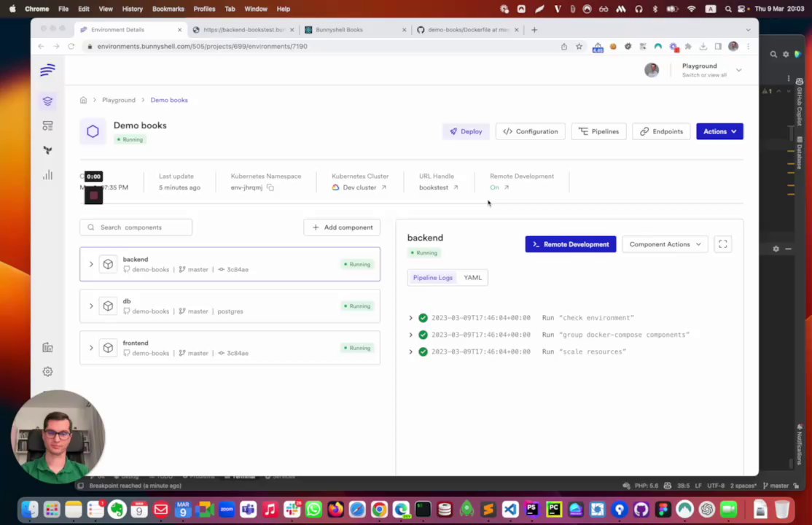Open Slack from the Dock
Image resolution: width=812 pixels, height=525 pixels.
[x=292, y=510]
